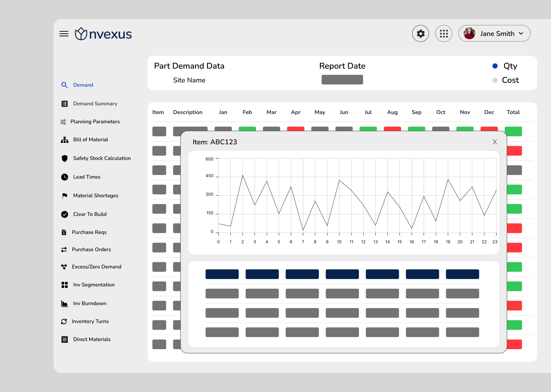Click the Demand search magnifier icon
The image size is (551, 392).
(x=65, y=85)
